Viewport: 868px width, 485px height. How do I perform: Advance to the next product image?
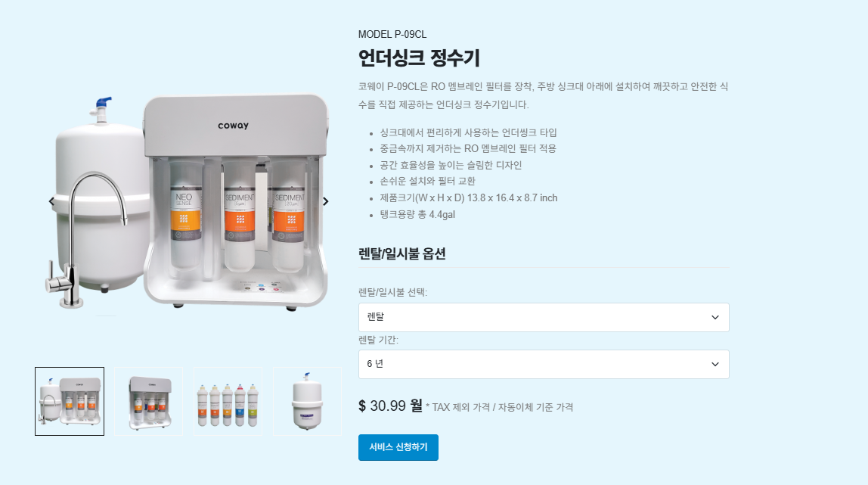[x=325, y=201]
